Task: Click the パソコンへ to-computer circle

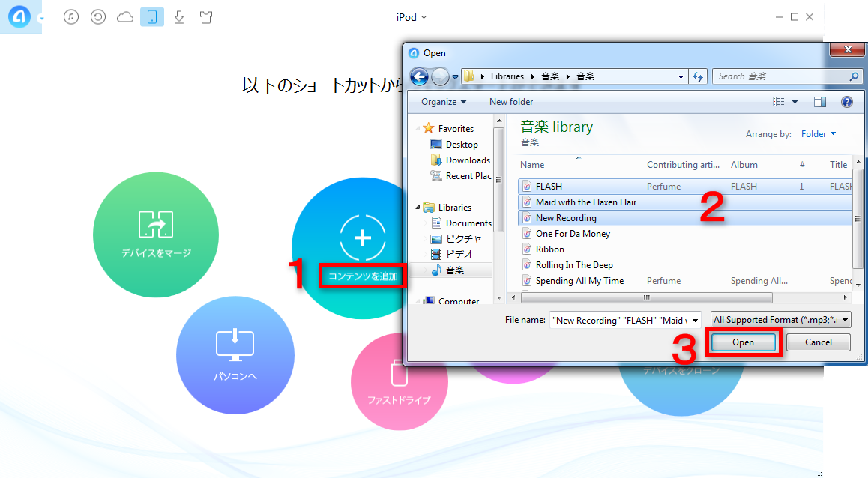Action: coord(235,355)
